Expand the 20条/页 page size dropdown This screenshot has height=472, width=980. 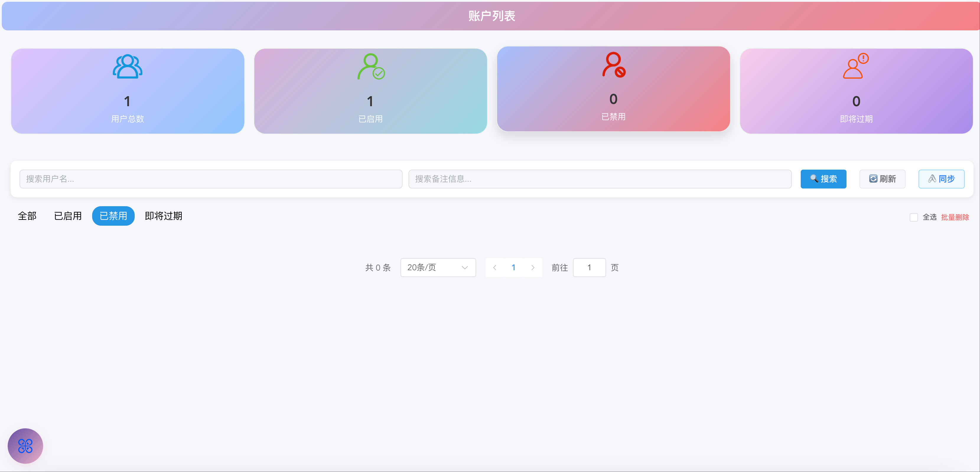coord(438,268)
